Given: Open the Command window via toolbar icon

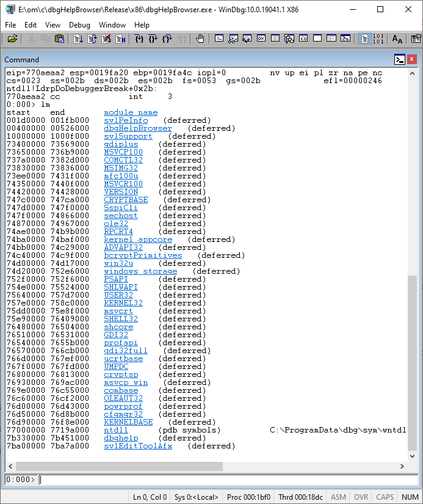Looking at the screenshot, I should [x=219, y=38].
